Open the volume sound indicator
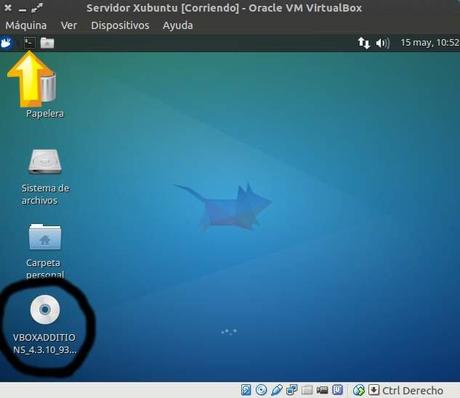The width and height of the screenshot is (460, 398). (382, 43)
